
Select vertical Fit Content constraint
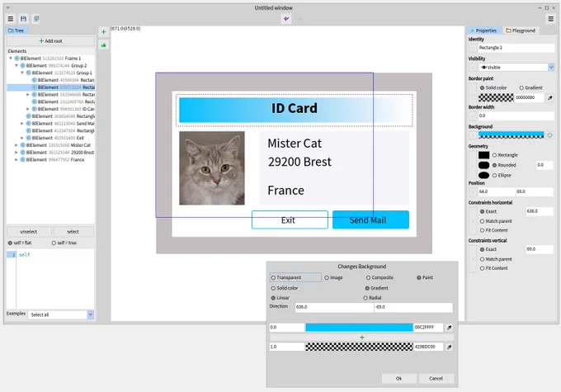click(x=493, y=268)
